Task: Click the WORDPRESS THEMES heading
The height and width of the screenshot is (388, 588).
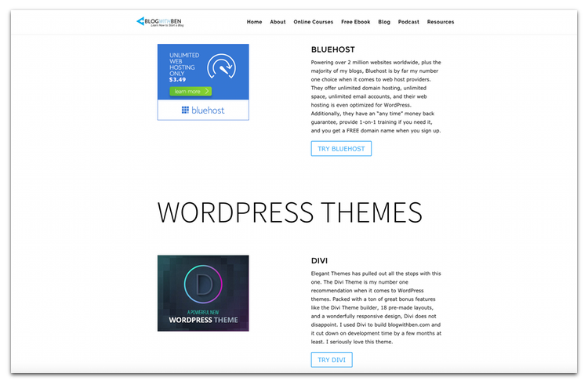Action: 289,212
